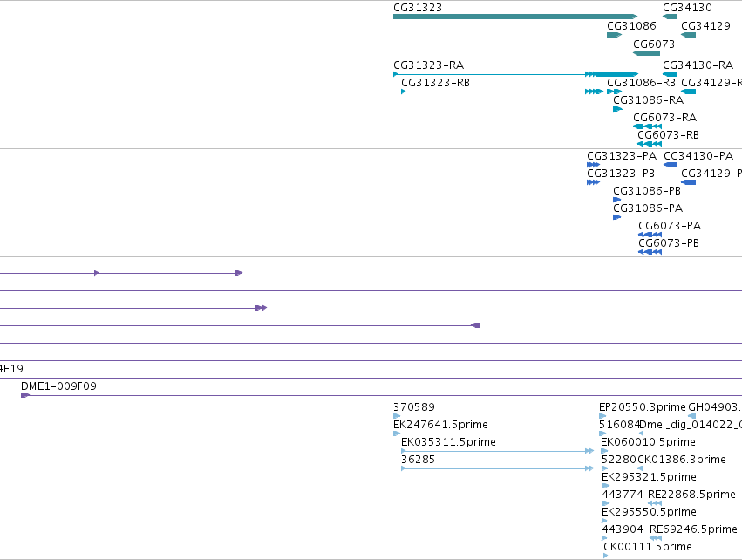The width and height of the screenshot is (742, 560).
Task: Select transcript CG31323-RA label
Action: [x=429, y=65]
